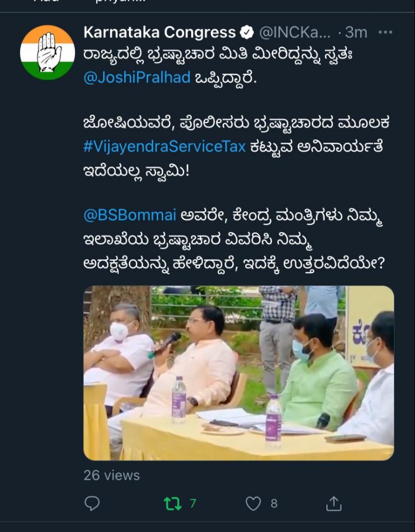
Task: Undo retweet via green retweet icon
Action: 172,503
